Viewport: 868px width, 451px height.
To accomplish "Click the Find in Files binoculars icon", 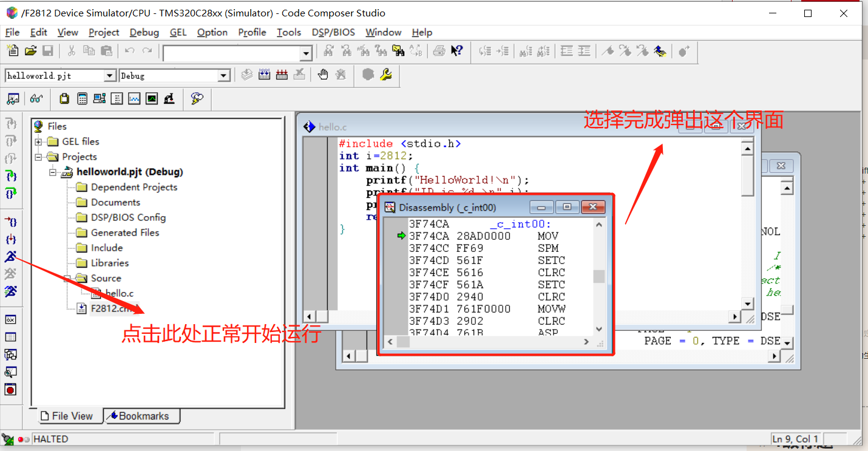I will (x=398, y=51).
